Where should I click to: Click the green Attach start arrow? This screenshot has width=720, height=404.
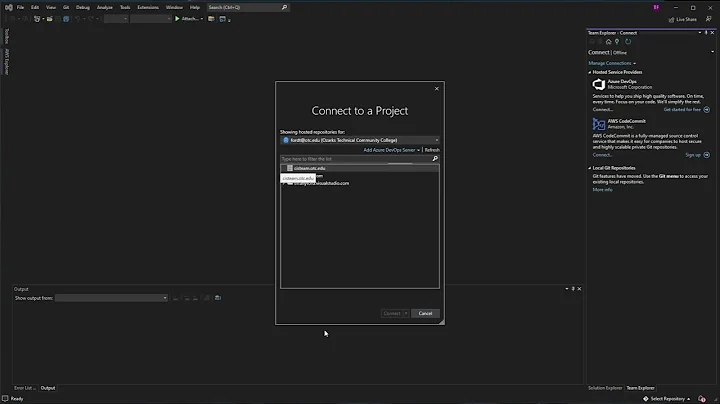tap(177, 19)
